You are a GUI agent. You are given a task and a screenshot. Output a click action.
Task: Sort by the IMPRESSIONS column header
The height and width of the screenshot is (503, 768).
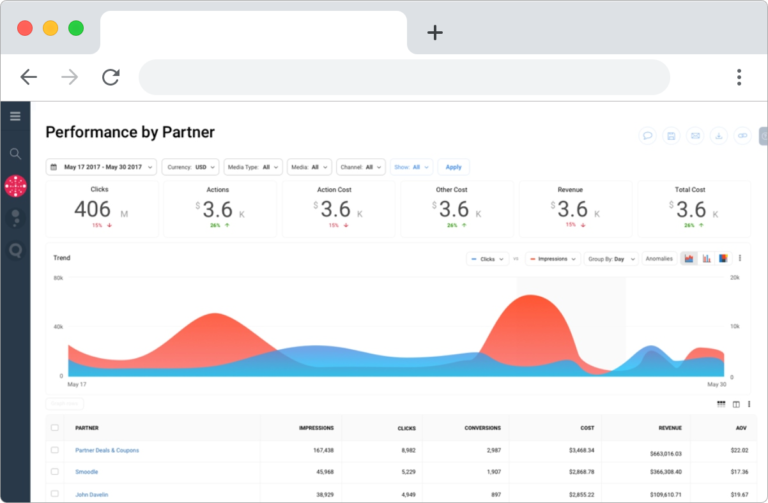click(x=316, y=428)
